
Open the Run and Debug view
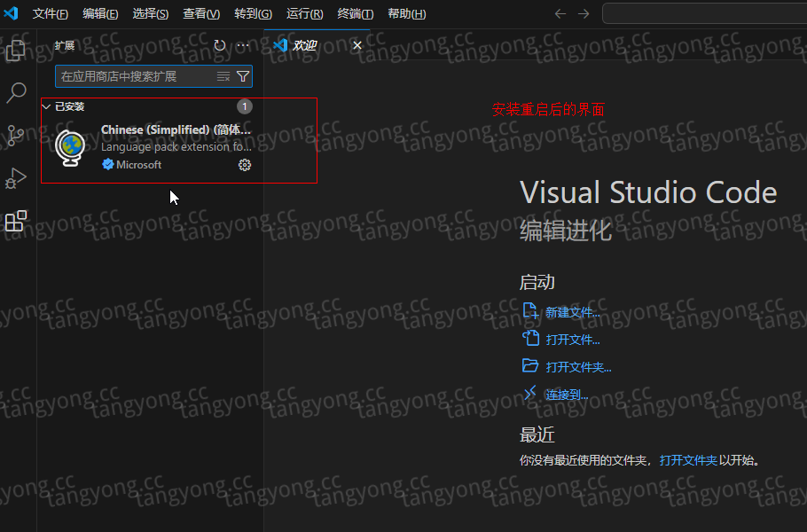pos(15,178)
